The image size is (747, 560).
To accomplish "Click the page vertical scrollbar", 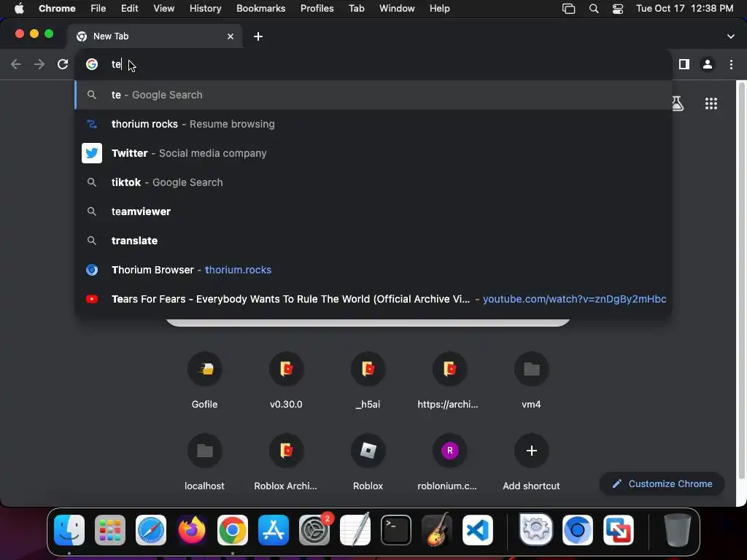I will (741, 281).
